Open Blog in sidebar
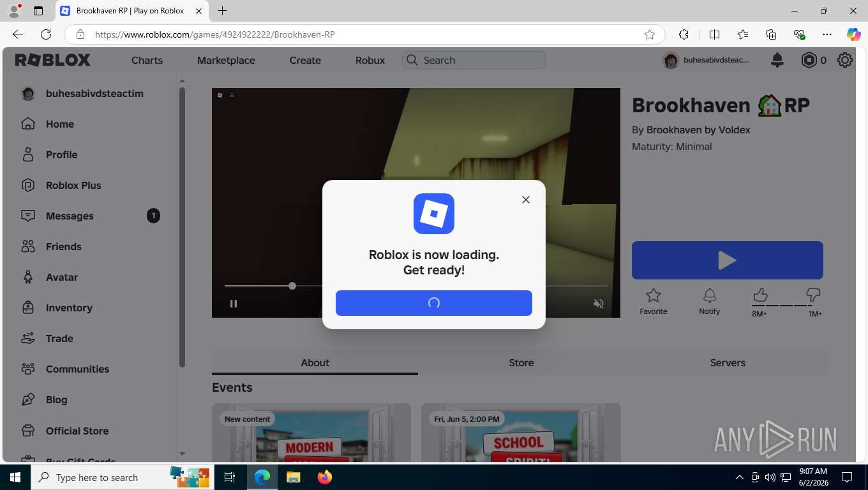The height and width of the screenshot is (490, 868). [x=44, y=399]
